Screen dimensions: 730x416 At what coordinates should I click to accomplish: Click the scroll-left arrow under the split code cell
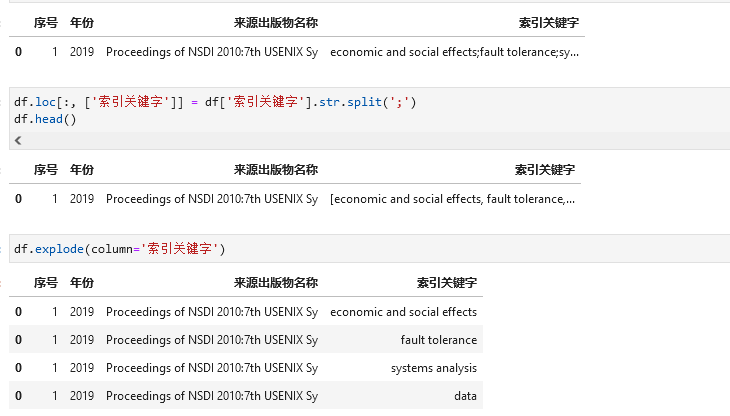tap(18, 141)
